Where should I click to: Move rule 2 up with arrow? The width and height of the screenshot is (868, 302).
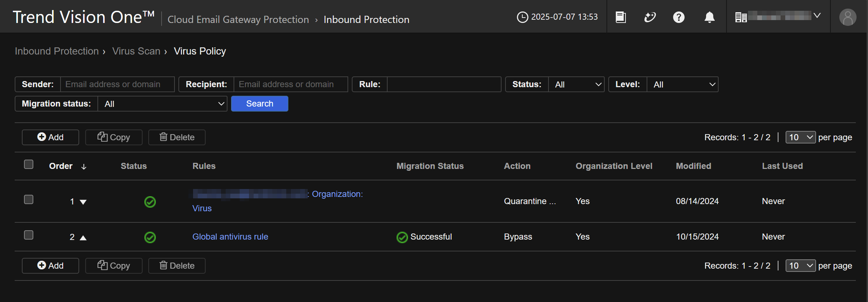[83, 237]
